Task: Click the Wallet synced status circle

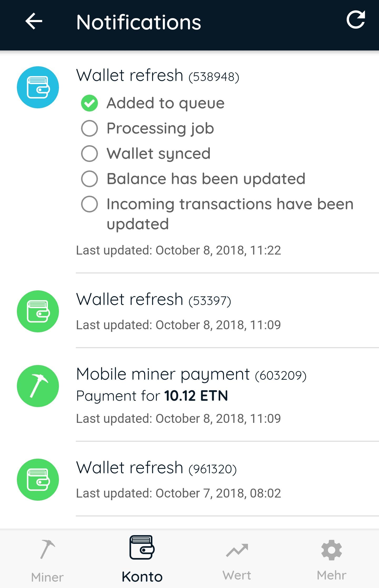Action: 89,154
